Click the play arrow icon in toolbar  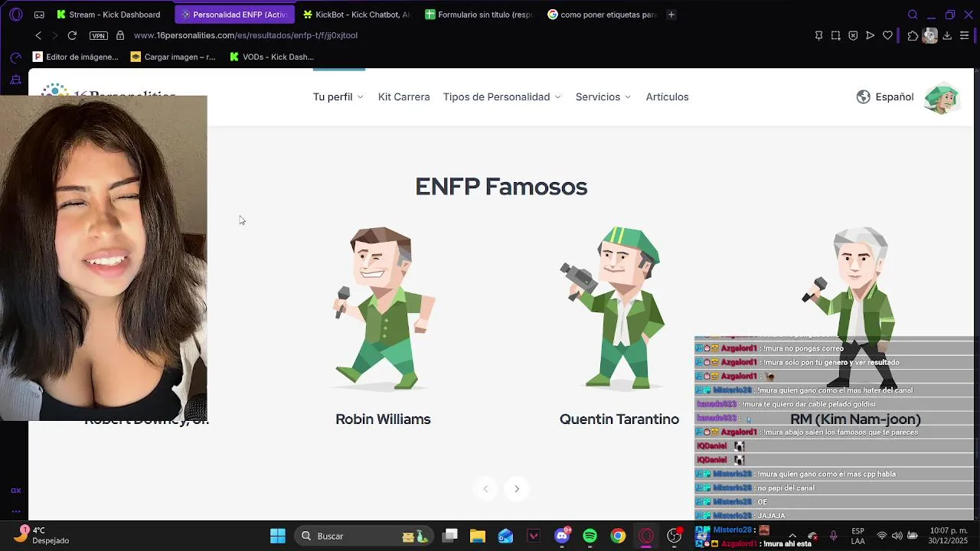tap(870, 35)
